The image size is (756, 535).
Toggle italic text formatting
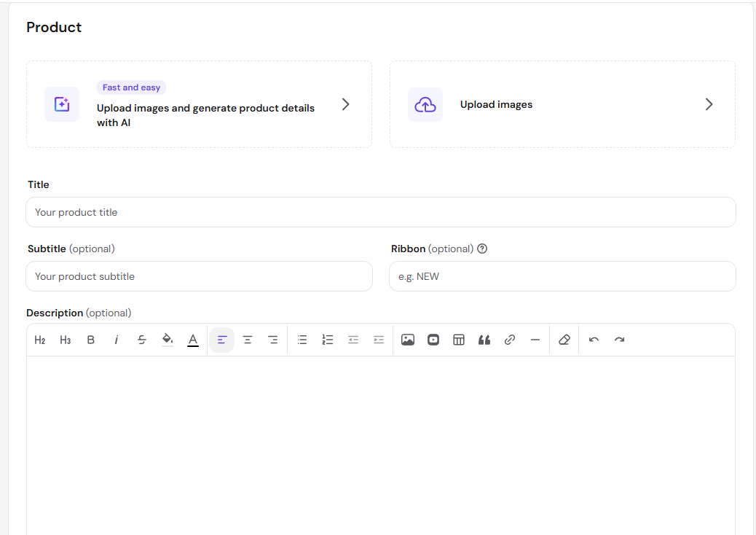click(x=117, y=340)
